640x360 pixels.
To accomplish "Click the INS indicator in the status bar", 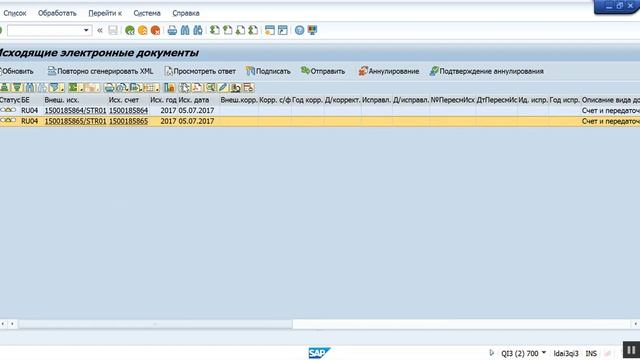I will 591,353.
